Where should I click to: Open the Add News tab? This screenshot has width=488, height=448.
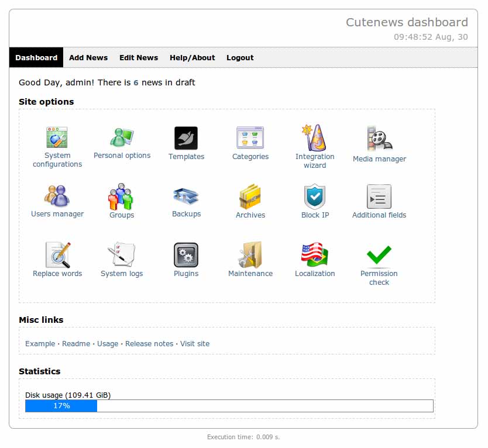[88, 57]
